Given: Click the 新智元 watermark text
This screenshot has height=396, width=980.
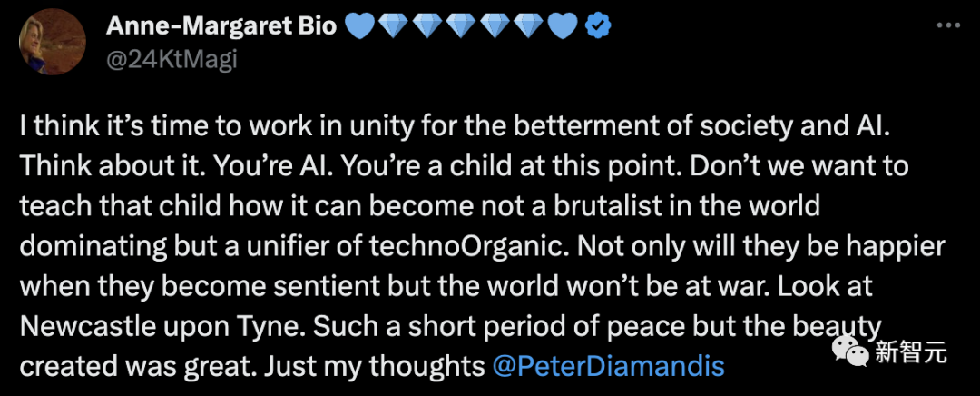Looking at the screenshot, I should [911, 352].
